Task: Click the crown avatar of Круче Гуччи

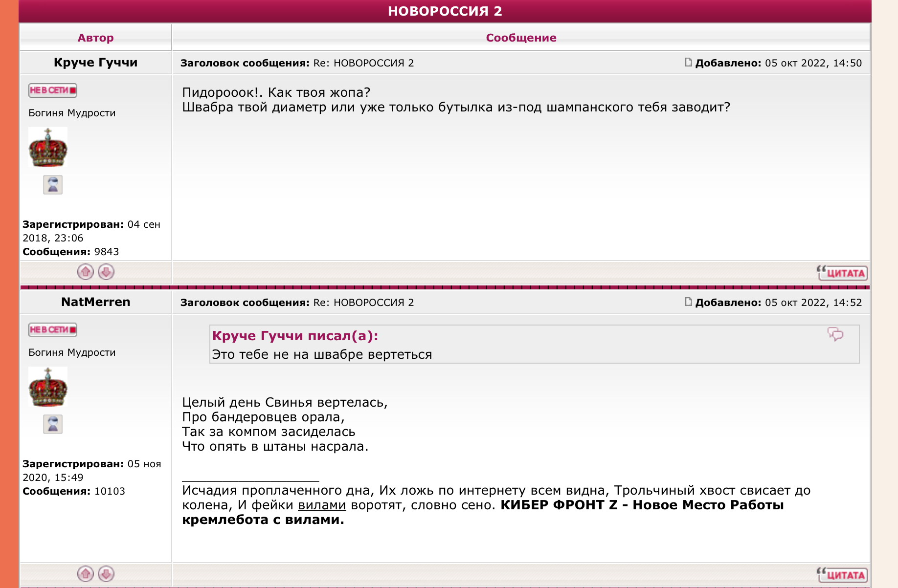Action: pos(48,147)
